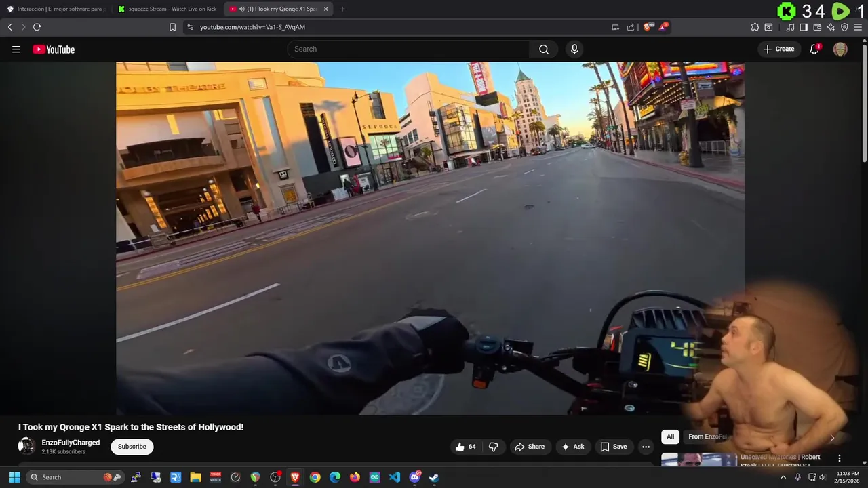The height and width of the screenshot is (488, 868).
Task: Select the All filter chip
Action: [x=670, y=436]
